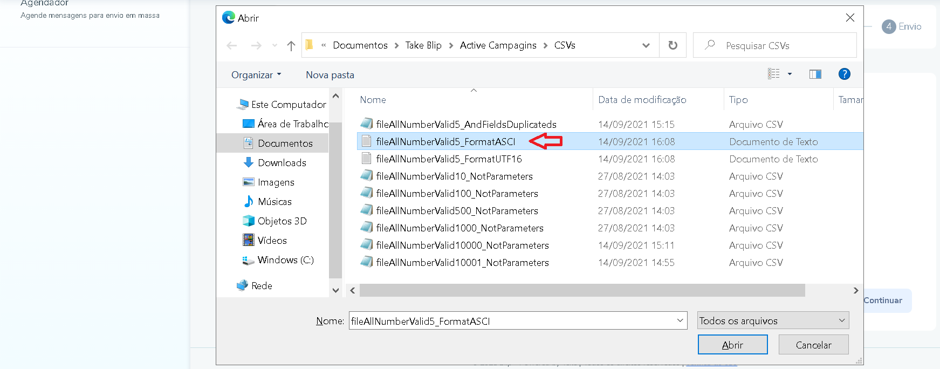The width and height of the screenshot is (940, 369).
Task: Go up one folder level
Action: point(291,46)
